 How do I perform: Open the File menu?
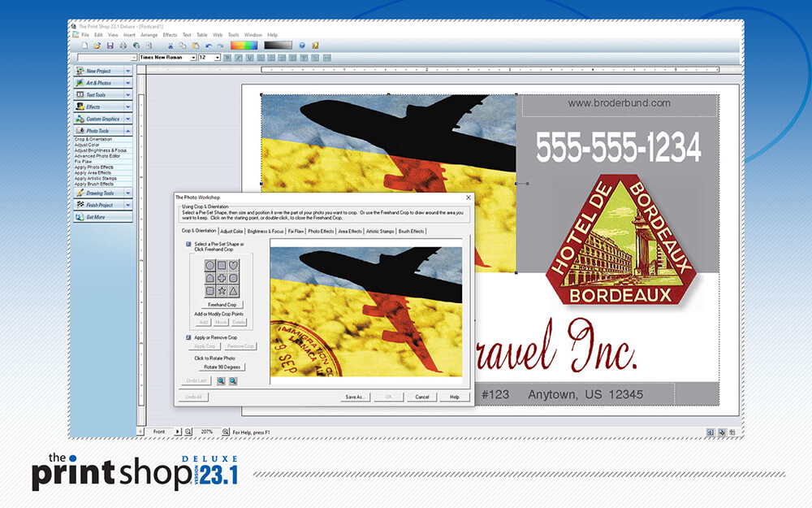85,35
